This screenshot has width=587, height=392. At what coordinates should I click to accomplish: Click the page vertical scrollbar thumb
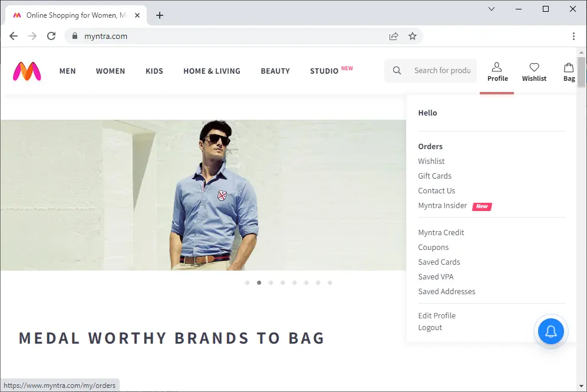[x=581, y=72]
